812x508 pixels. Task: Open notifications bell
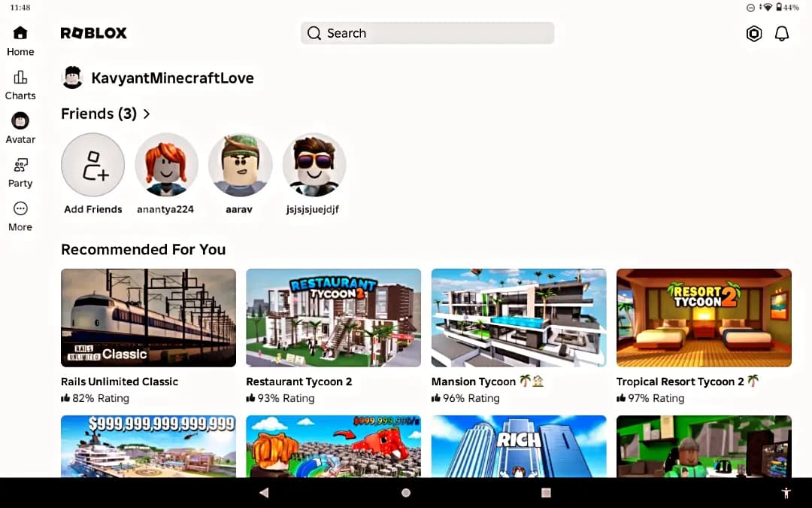click(781, 34)
